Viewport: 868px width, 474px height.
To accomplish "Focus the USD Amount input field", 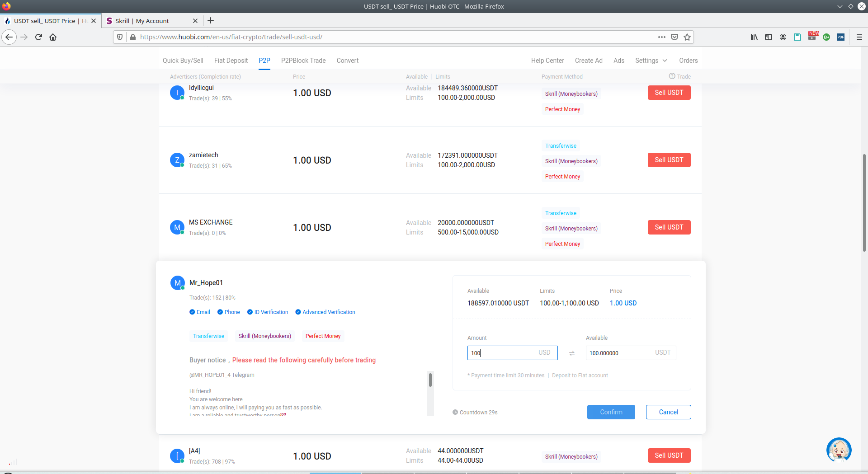I will pos(513,353).
